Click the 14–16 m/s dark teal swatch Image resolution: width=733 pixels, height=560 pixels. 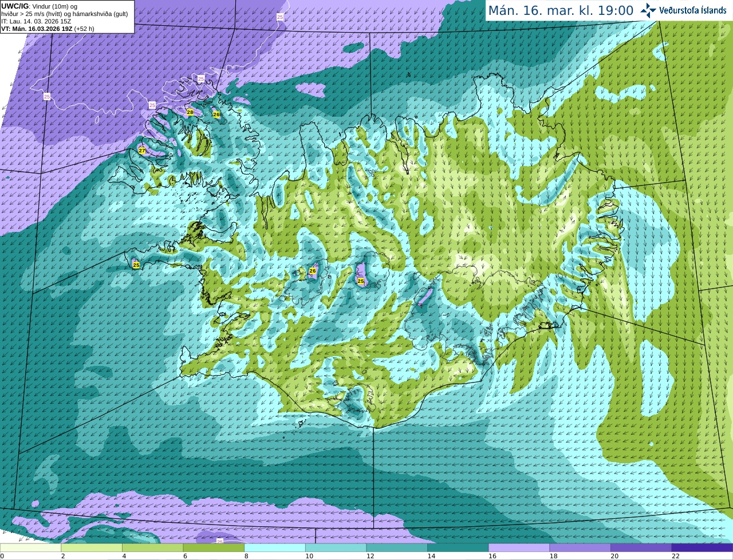coord(458,548)
